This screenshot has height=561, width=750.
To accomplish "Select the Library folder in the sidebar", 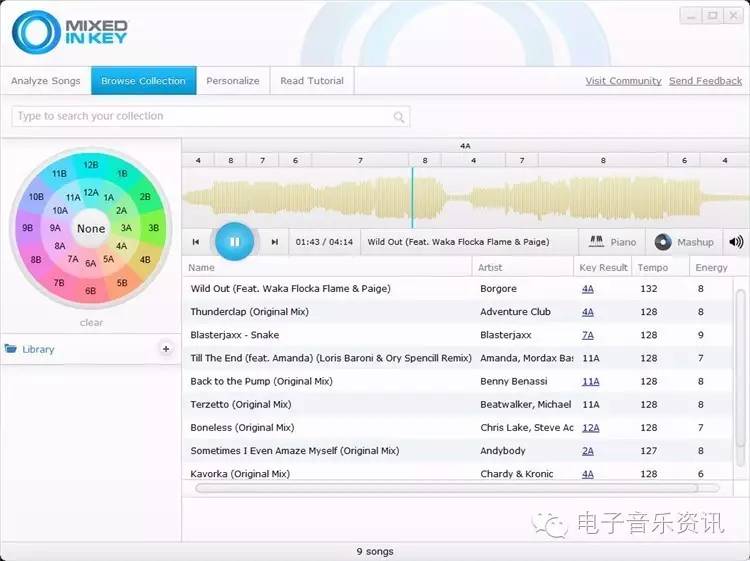I will [38, 349].
